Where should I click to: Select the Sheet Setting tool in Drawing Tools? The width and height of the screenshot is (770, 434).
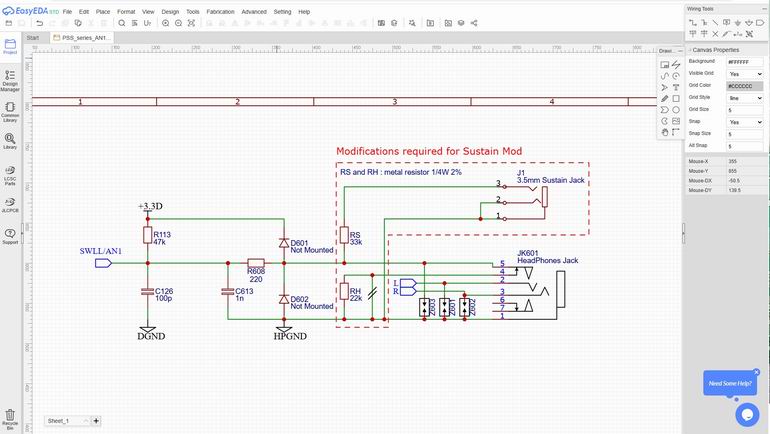tap(664, 65)
